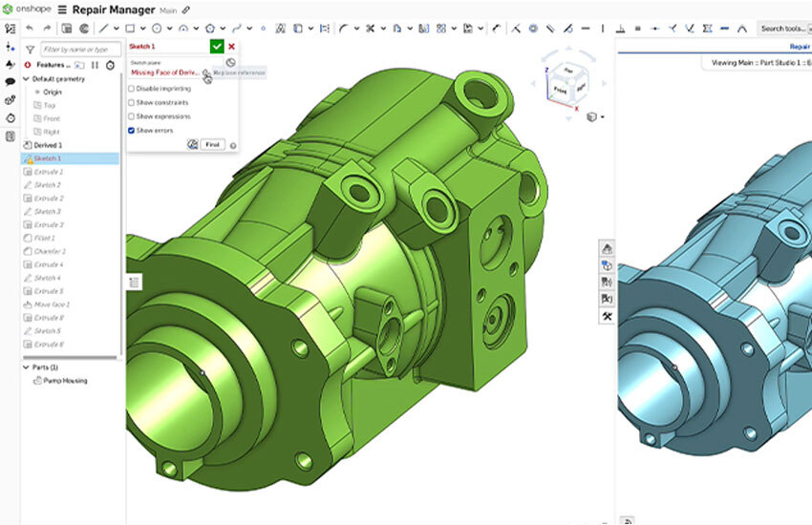This screenshot has width=812, height=525.
Task: Apply the Vertical constraint
Action: point(603,29)
